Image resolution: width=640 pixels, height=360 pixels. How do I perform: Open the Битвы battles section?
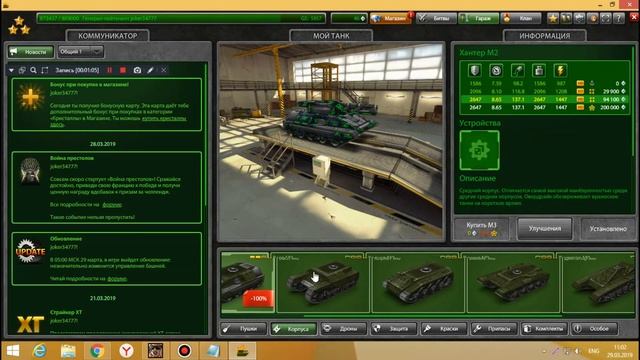point(436,18)
